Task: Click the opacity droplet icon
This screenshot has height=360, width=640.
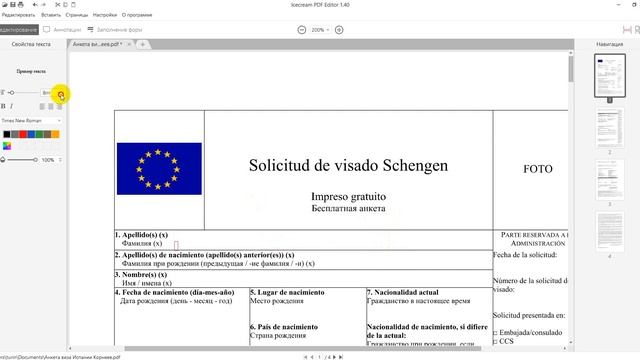Action: click(x=3, y=160)
